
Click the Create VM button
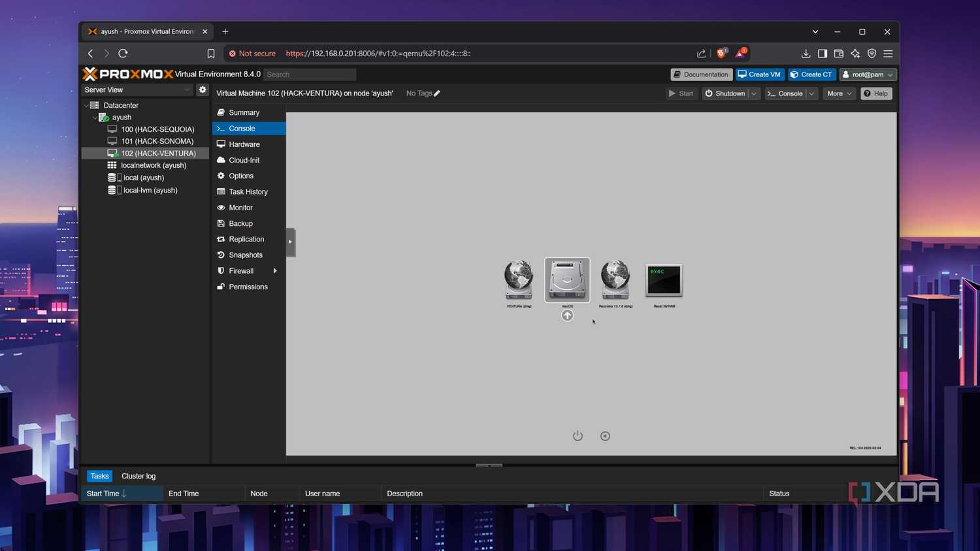[x=759, y=74]
